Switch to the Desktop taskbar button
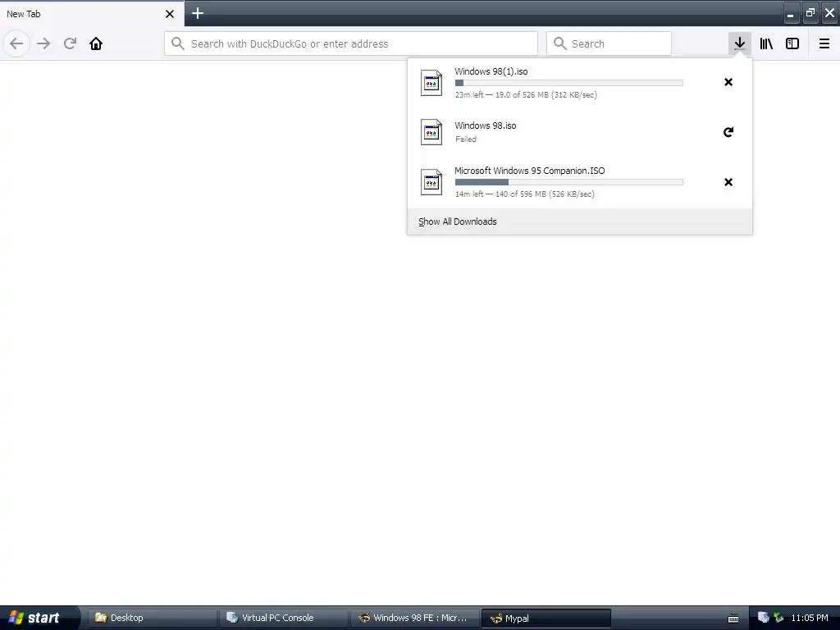840x630 pixels. click(x=152, y=618)
